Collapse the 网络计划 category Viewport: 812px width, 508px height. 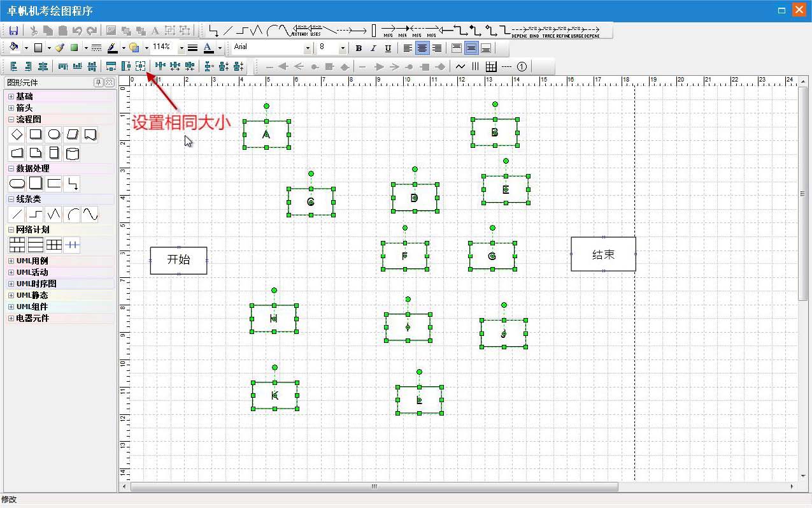point(11,229)
